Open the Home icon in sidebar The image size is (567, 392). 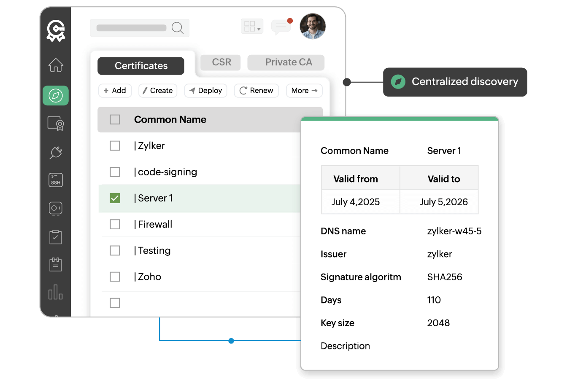[56, 65]
